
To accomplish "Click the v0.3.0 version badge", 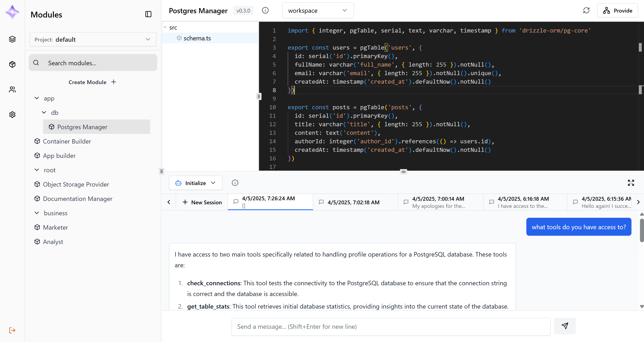I will tap(243, 11).
